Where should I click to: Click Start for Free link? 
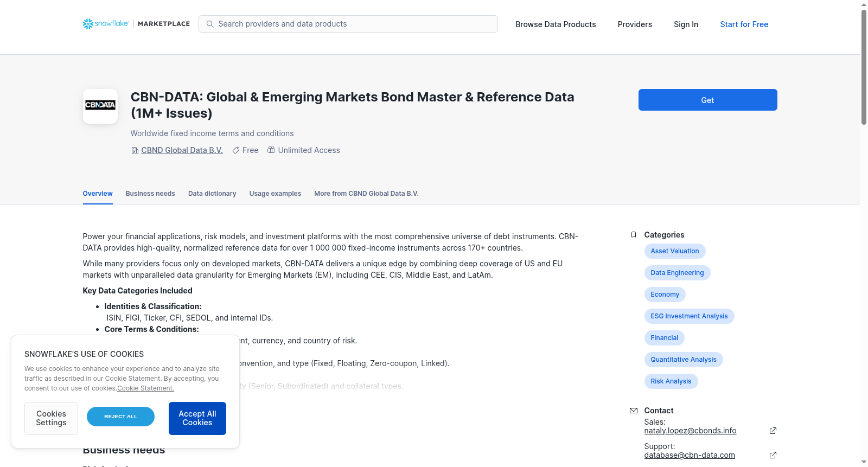click(744, 24)
